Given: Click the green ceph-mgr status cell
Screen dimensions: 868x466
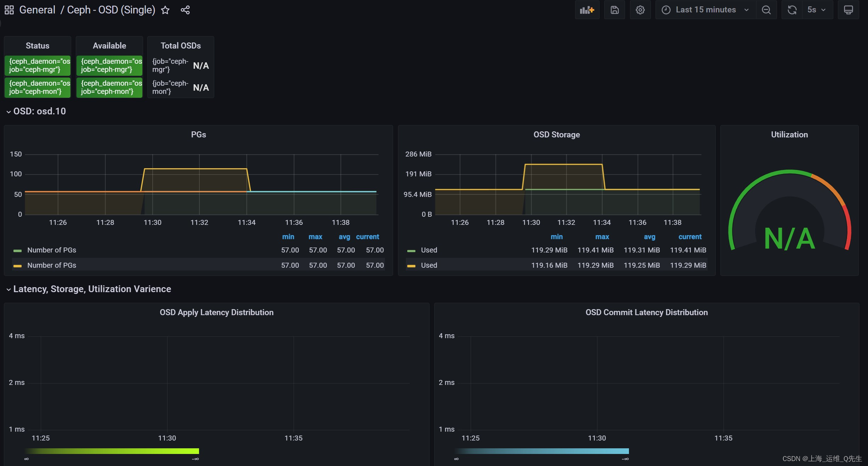Looking at the screenshot, I should pos(38,65).
